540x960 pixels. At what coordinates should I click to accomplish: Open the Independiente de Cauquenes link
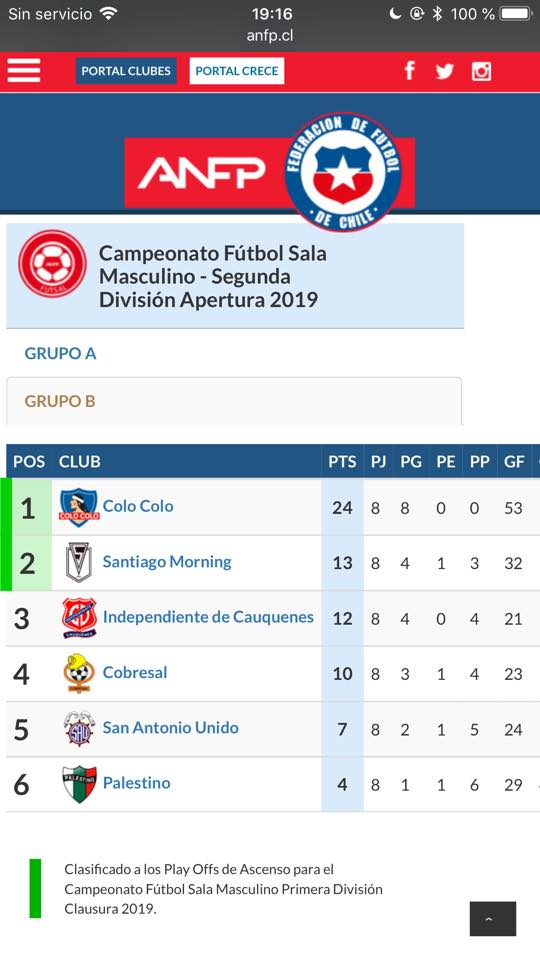[x=208, y=617]
